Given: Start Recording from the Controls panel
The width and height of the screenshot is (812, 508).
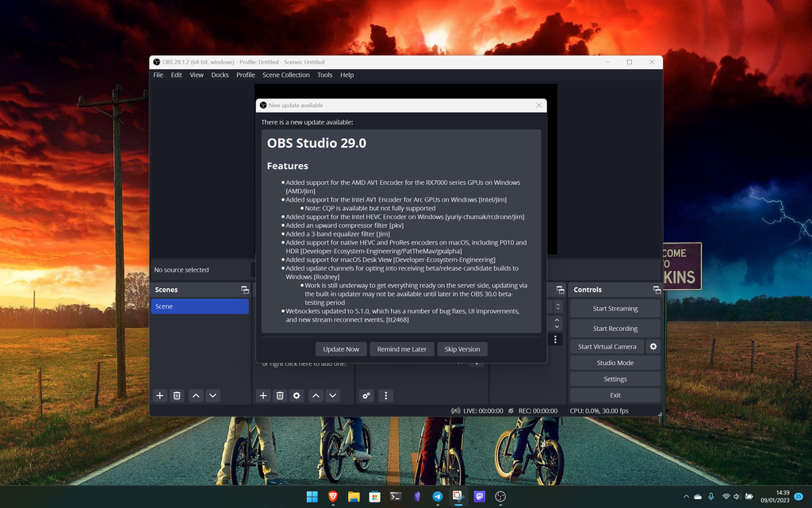Looking at the screenshot, I should tap(615, 328).
